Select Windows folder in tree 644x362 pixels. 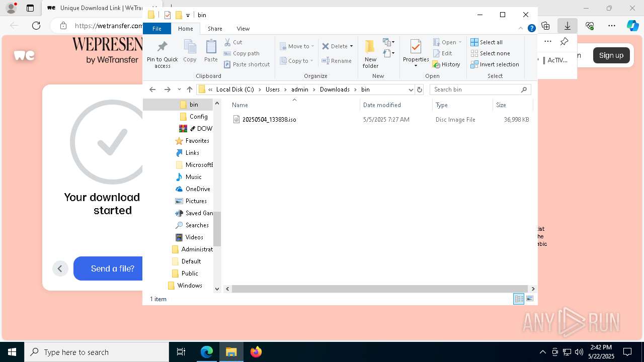click(185, 286)
